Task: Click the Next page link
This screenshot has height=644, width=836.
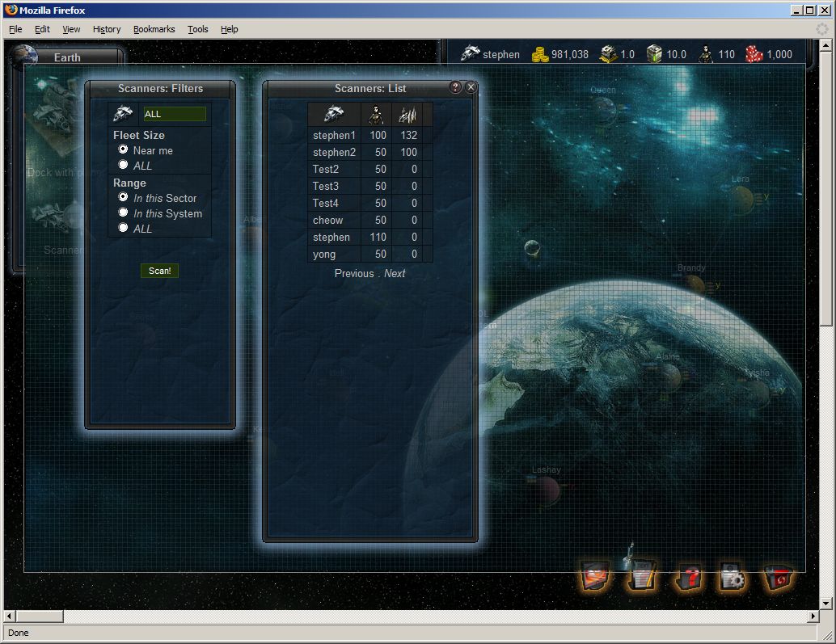Action: click(395, 273)
